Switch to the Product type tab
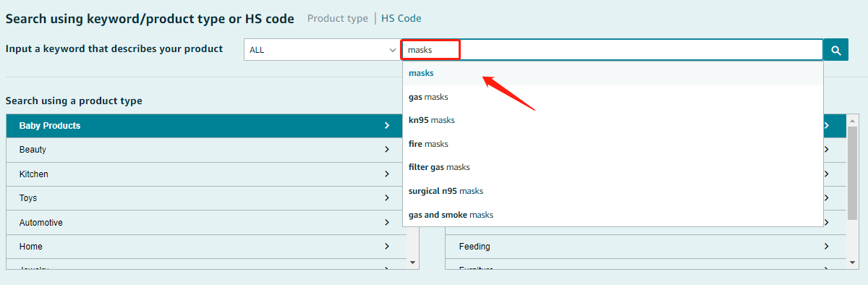868x285 pixels. click(x=338, y=19)
